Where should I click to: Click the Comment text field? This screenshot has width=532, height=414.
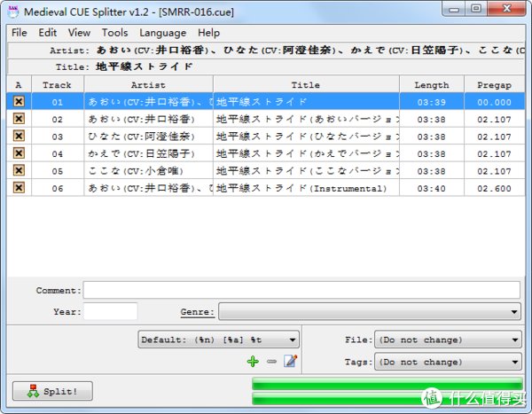301,291
